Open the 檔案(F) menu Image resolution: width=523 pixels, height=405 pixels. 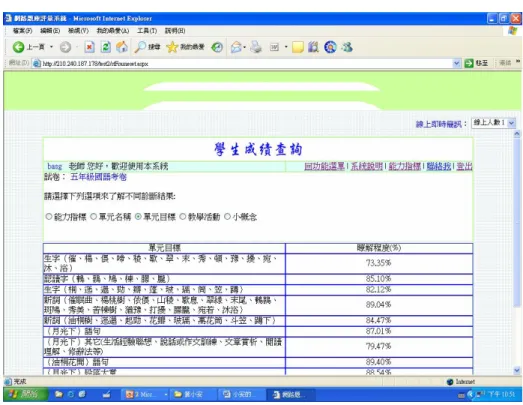tap(22, 31)
